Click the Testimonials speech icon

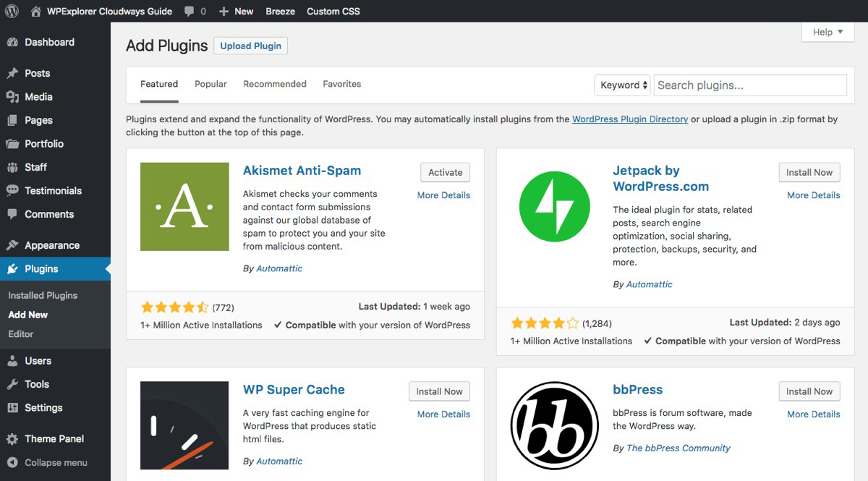tap(12, 191)
